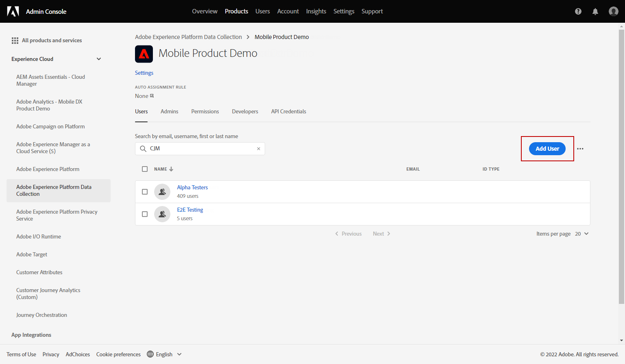Open the notifications bell
625x364 pixels.
[595, 11]
